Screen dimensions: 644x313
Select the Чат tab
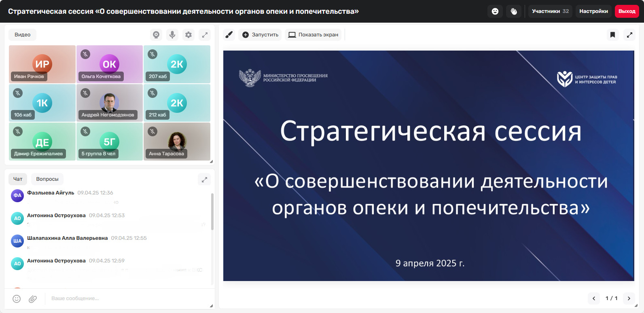click(x=18, y=179)
